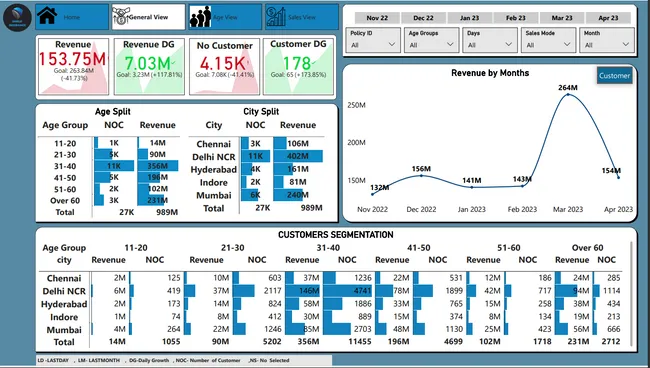Screen dimensions: 650x368
Task: Click the sales growth chart icon
Action: click(276, 17)
